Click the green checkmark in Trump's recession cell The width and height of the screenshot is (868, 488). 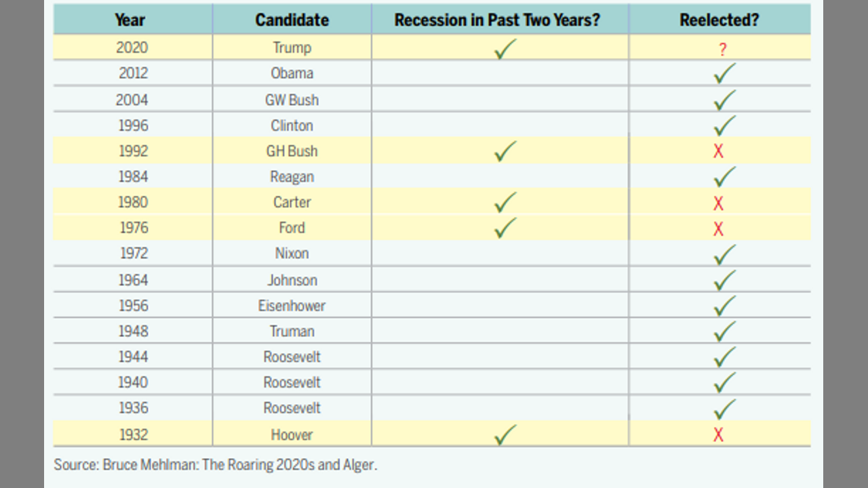click(x=505, y=49)
